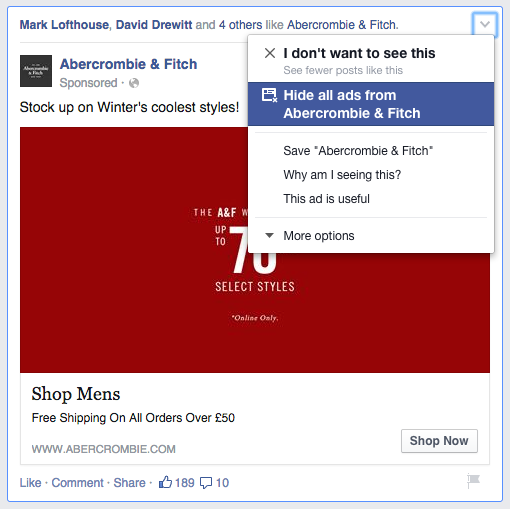Open Mark Lofthouse's profile link
The height and width of the screenshot is (509, 510).
point(64,25)
